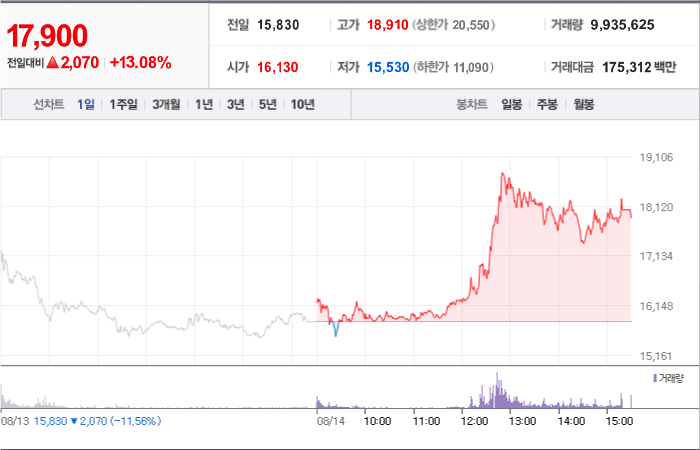Click the 12:00 time axis label

(475, 421)
